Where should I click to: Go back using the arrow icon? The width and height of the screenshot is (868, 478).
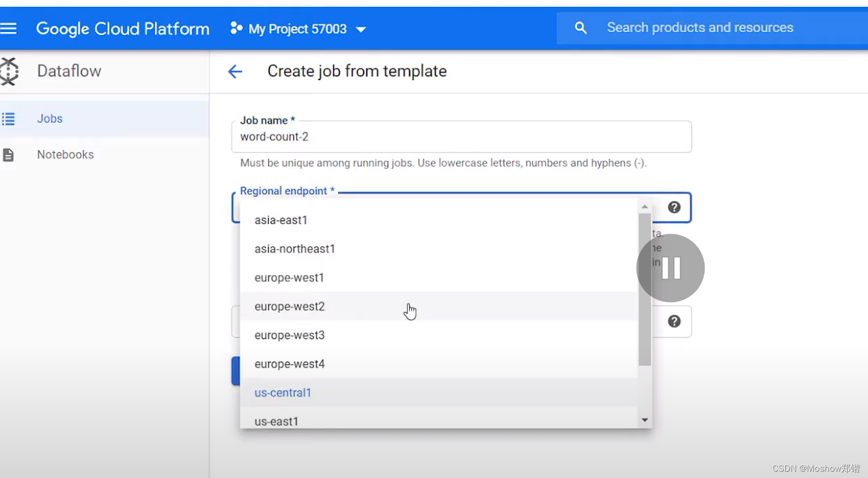(235, 72)
